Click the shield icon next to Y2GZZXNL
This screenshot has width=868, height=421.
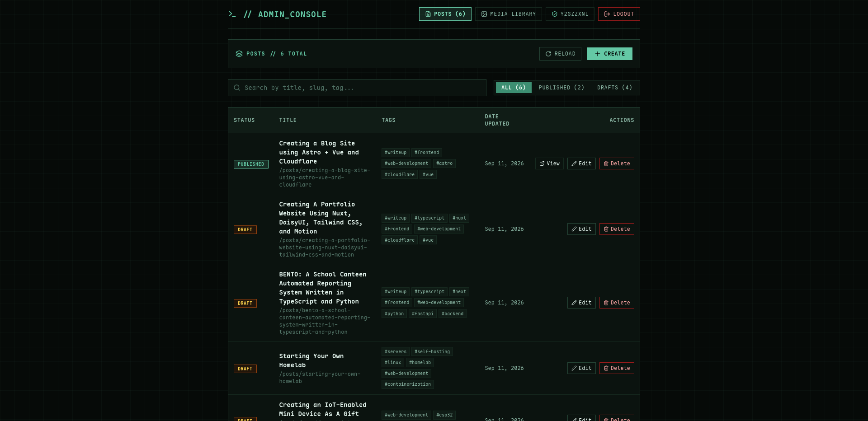click(555, 14)
